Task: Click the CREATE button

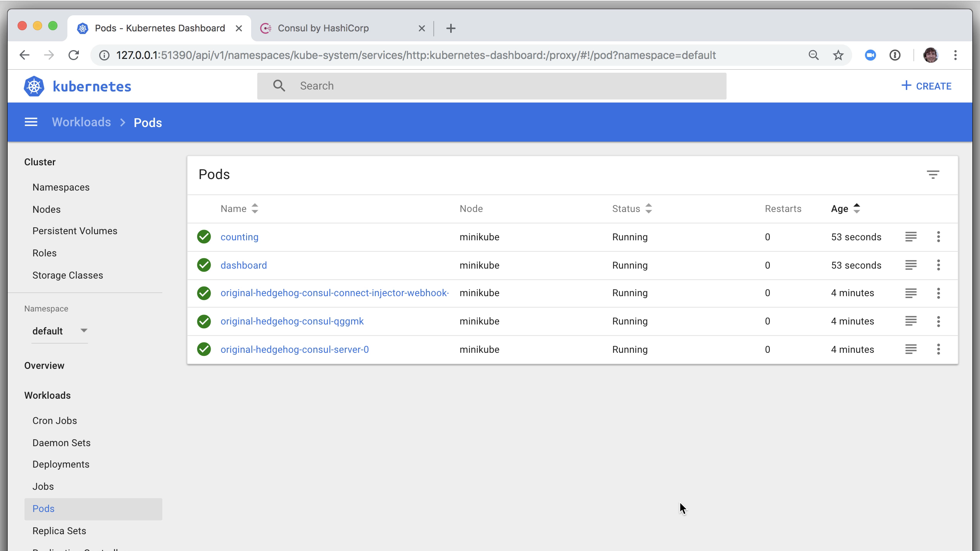Action: tap(926, 86)
